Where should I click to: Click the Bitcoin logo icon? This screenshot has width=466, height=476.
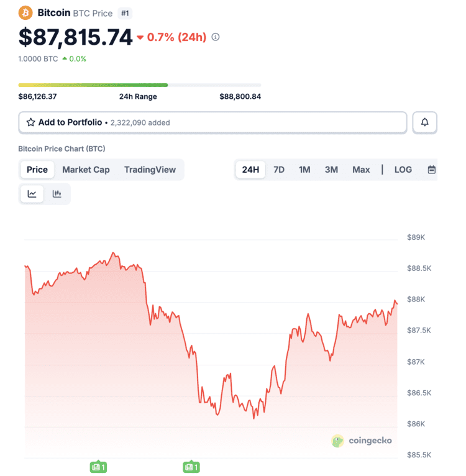click(x=25, y=12)
